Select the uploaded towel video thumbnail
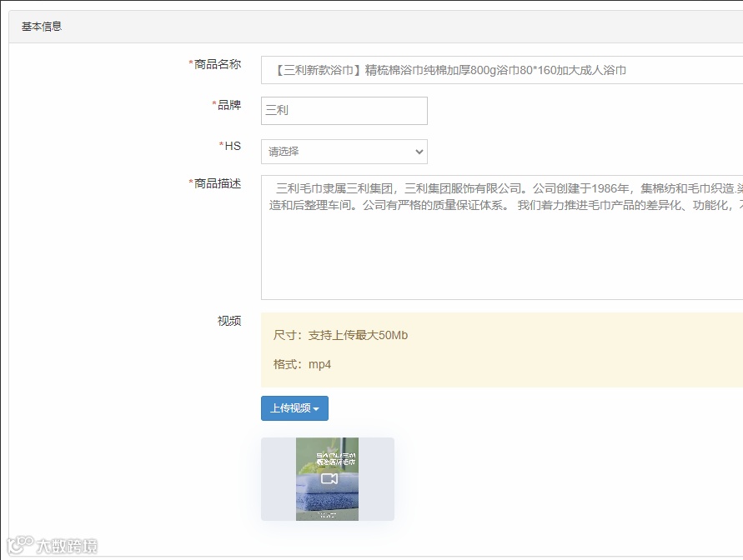Image resolution: width=743 pixels, height=560 pixels. (328, 479)
